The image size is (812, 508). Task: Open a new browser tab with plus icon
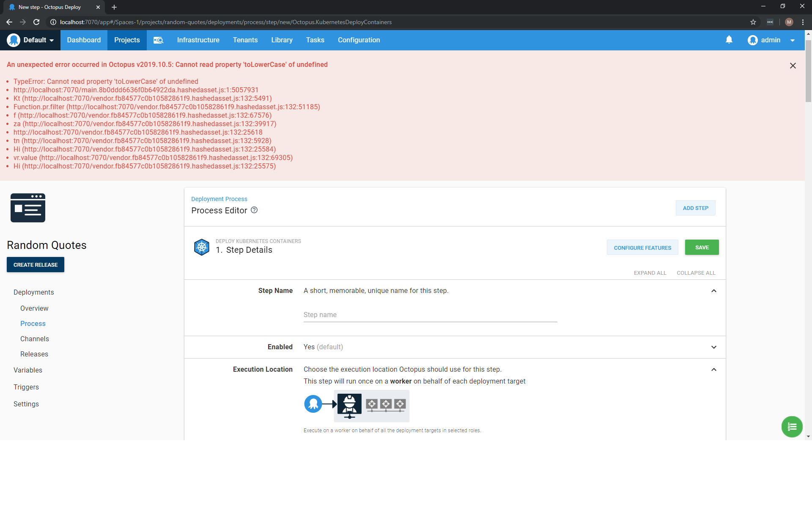pyautogui.click(x=114, y=7)
